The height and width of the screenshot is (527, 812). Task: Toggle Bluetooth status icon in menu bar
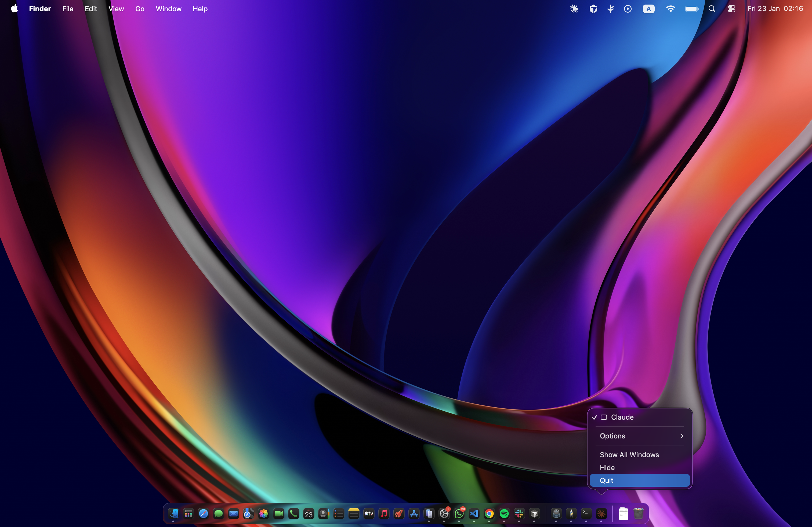610,9
